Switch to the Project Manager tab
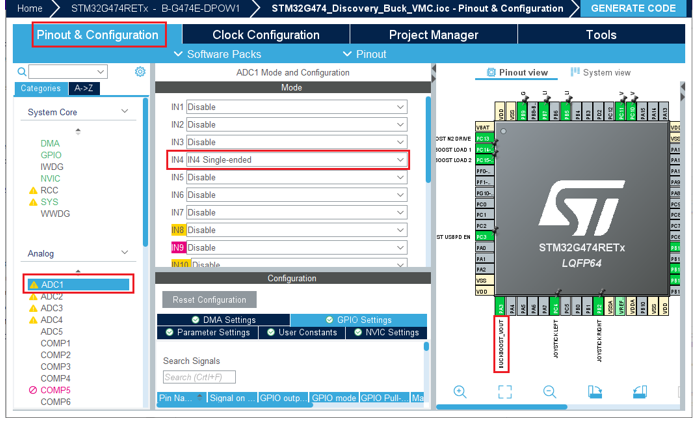This screenshot has height=421, width=696. click(434, 35)
